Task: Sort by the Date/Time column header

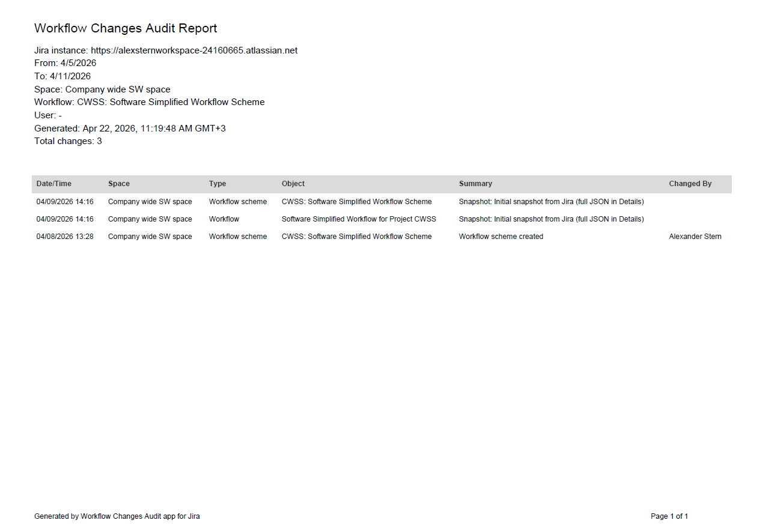Action: coord(52,184)
